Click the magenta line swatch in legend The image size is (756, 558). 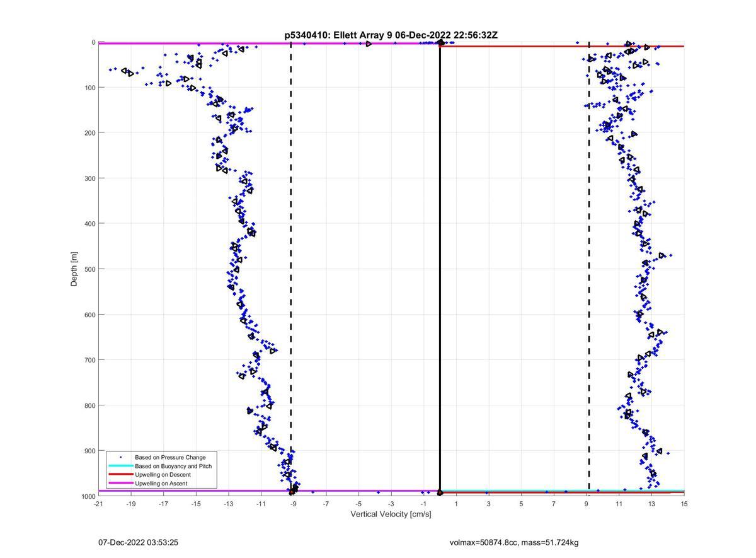pos(120,484)
